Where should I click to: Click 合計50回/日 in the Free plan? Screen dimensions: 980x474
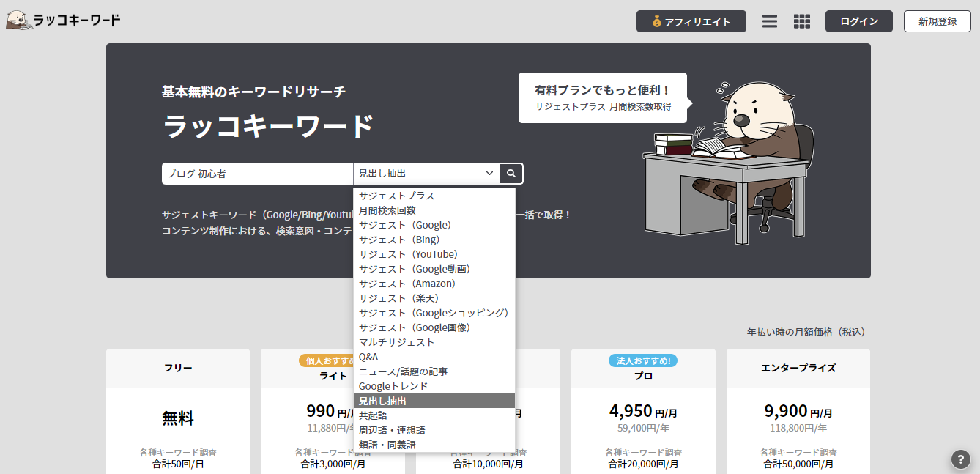[x=178, y=464]
